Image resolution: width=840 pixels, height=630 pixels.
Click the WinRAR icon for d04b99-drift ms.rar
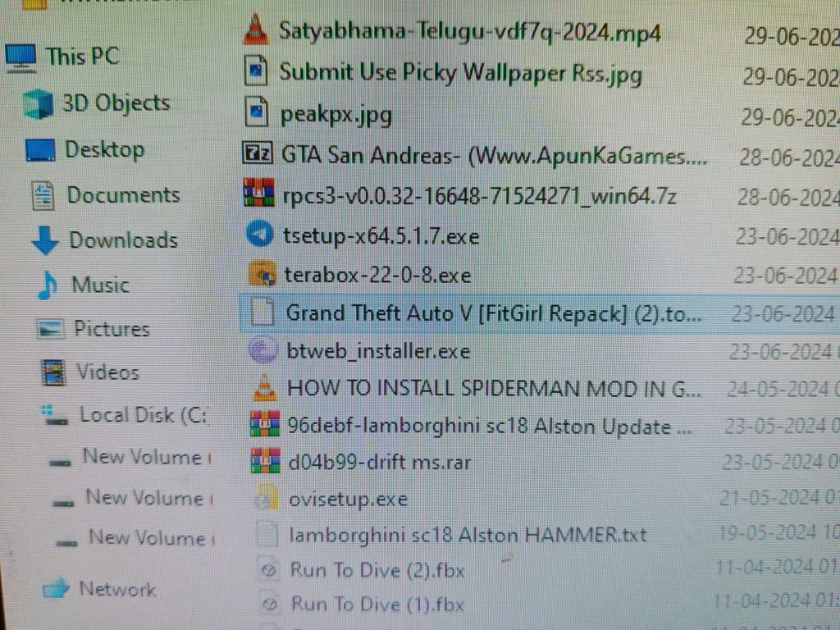click(x=266, y=461)
